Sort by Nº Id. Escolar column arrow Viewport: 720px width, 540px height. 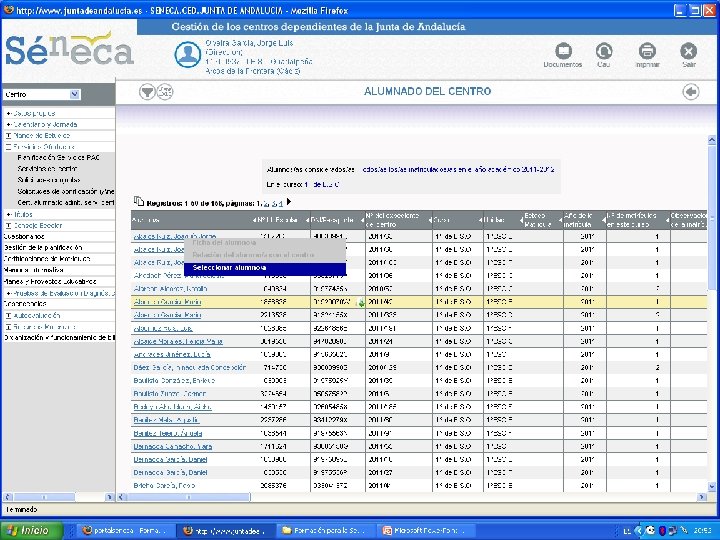point(307,220)
